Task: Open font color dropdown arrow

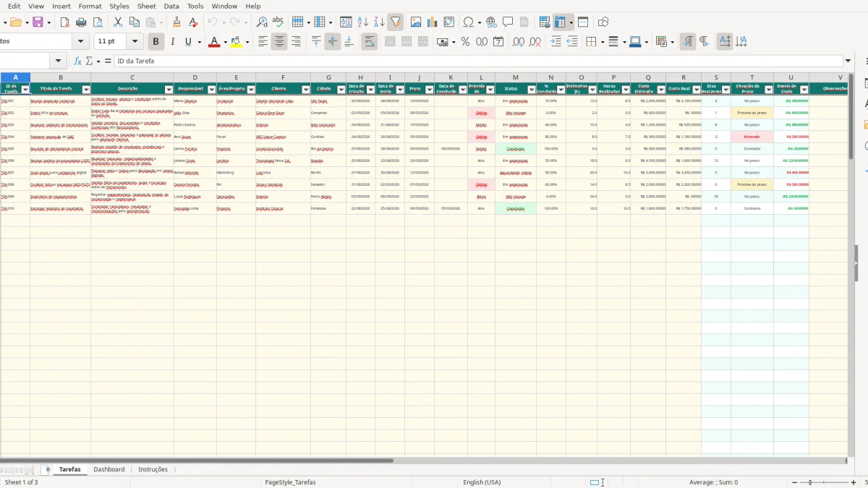Action: [x=225, y=42]
